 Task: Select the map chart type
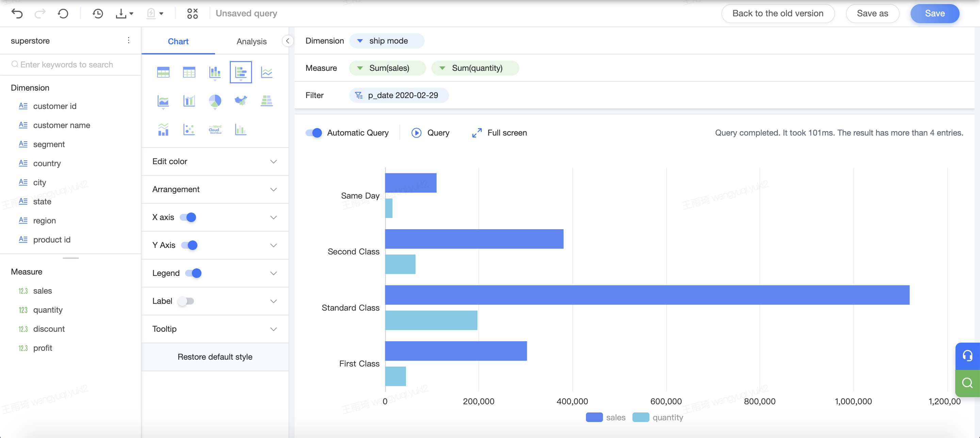pos(241,101)
